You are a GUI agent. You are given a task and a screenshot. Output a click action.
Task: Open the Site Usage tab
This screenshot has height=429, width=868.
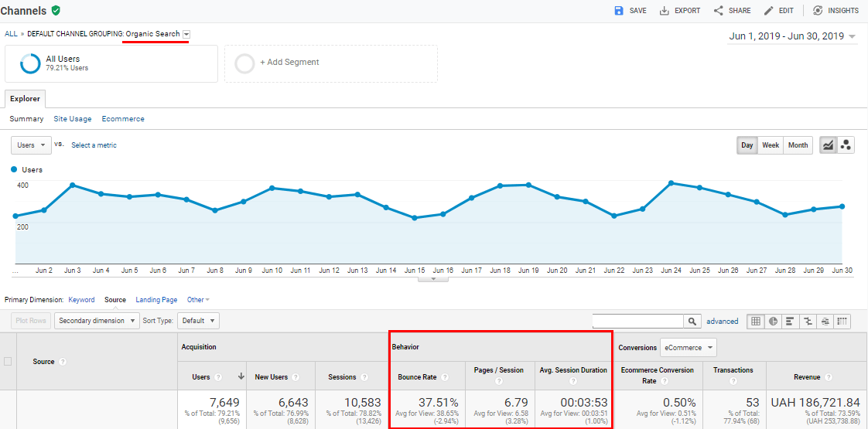73,119
